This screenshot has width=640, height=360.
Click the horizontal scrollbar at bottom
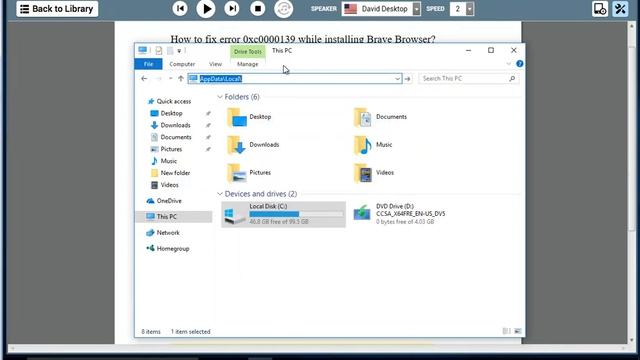318,348
